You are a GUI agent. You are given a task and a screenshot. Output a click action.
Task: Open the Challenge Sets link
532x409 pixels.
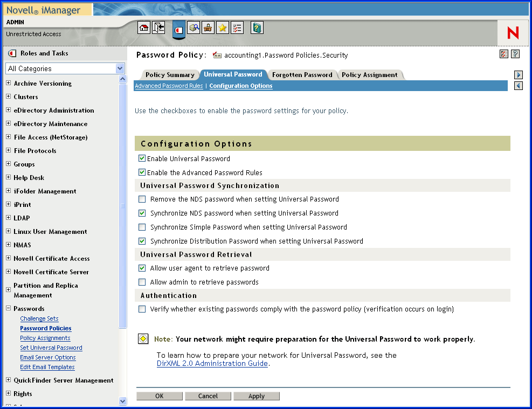point(39,318)
